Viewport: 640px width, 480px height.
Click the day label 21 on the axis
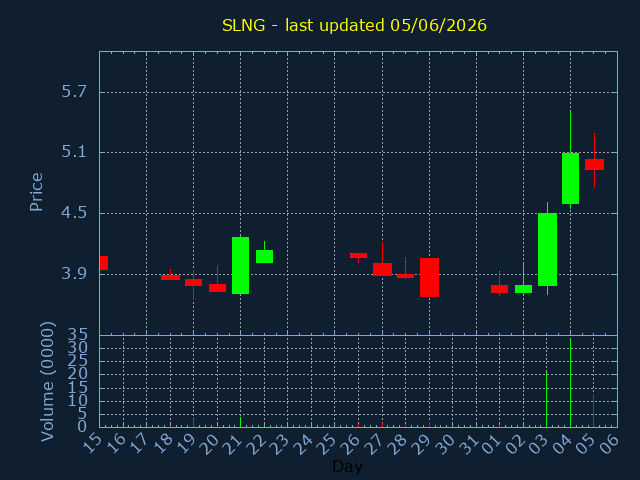point(236,444)
